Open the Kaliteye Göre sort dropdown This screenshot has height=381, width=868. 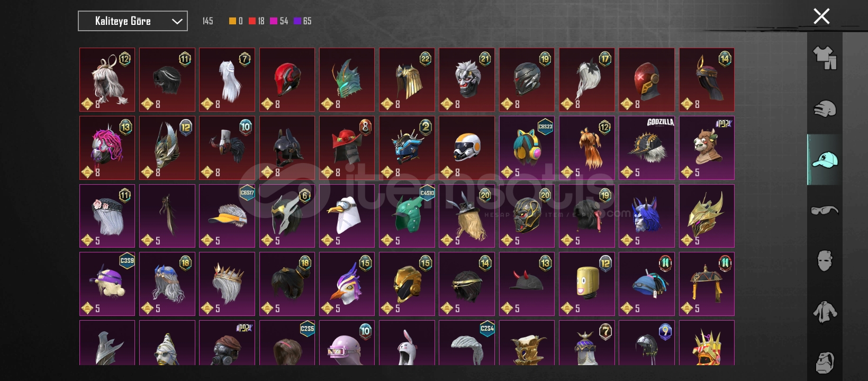pos(133,21)
